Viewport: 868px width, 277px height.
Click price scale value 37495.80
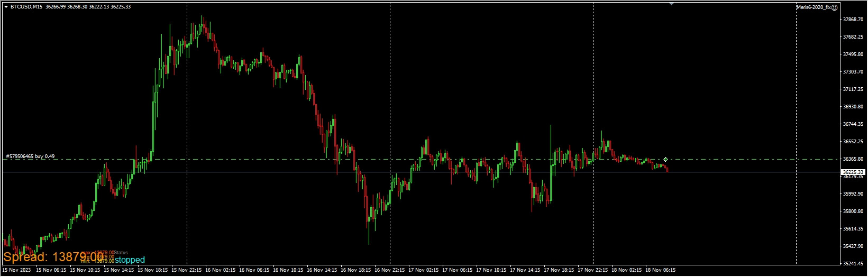pos(854,54)
